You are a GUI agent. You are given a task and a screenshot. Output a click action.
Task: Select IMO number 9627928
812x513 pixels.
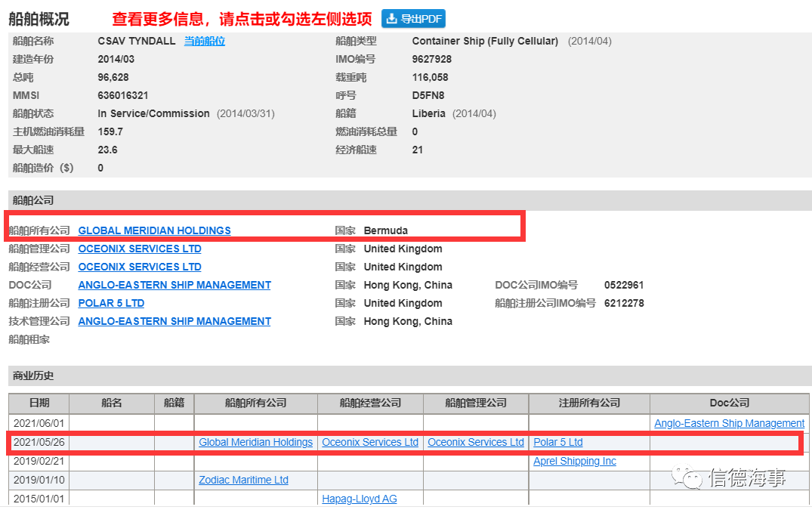pos(432,59)
